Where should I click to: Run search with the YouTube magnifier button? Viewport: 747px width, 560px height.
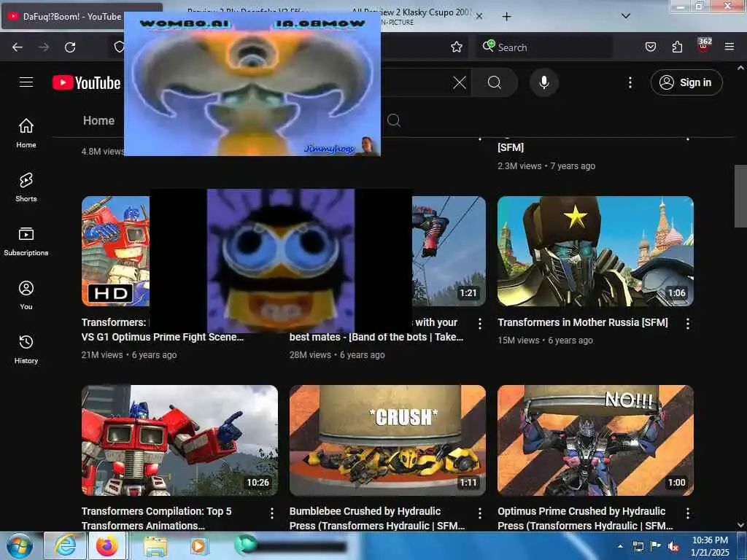click(x=495, y=83)
